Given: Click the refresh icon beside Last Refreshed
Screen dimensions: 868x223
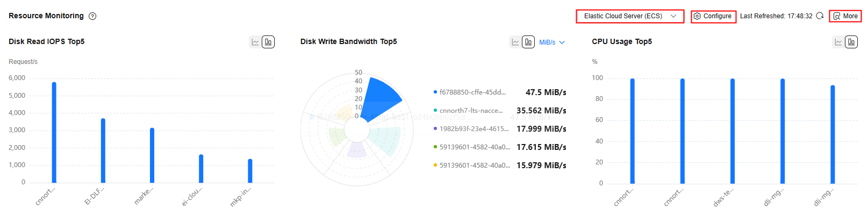Looking at the screenshot, I should point(820,16).
